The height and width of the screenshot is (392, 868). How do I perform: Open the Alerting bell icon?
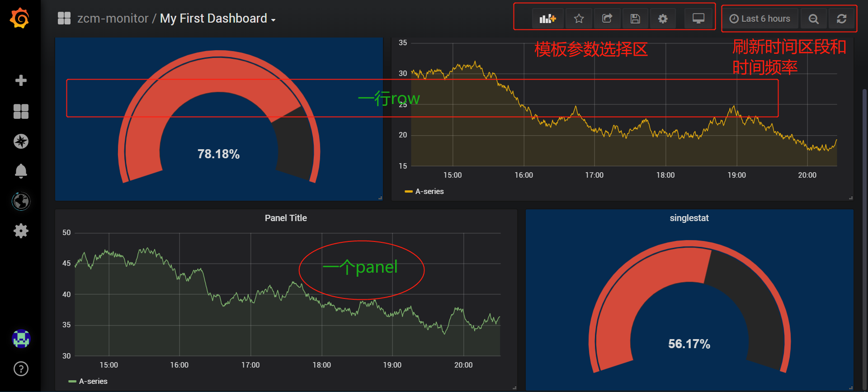point(21,171)
